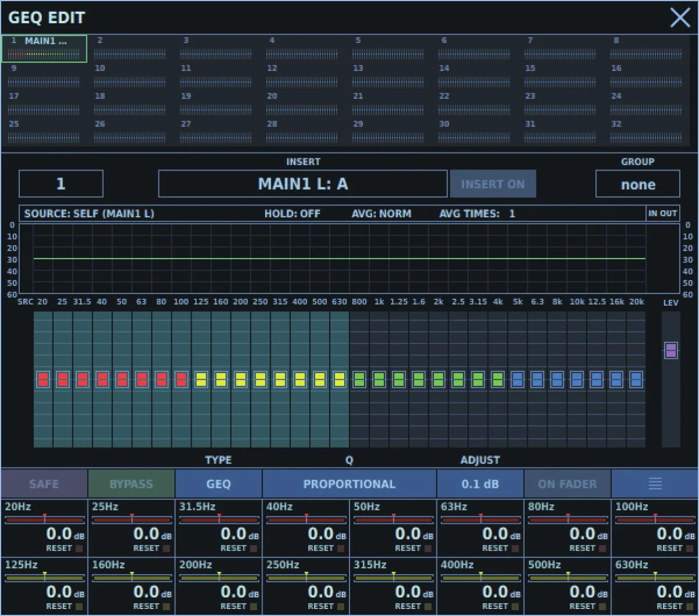The image size is (699, 616).
Task: Select GEQ slot 8 thumbnail
Action: 647,49
